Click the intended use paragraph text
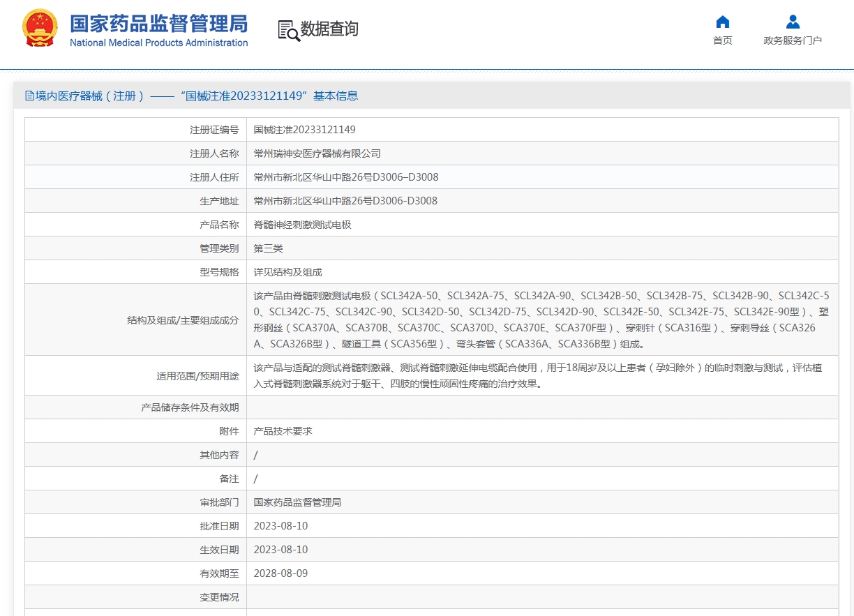Screen dimensions: 854x616 point(537,376)
